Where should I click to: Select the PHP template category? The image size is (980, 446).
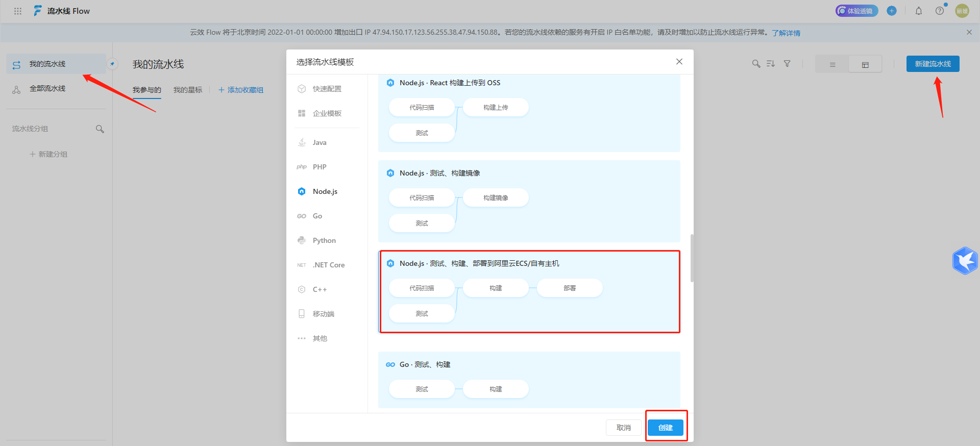[x=327, y=167]
